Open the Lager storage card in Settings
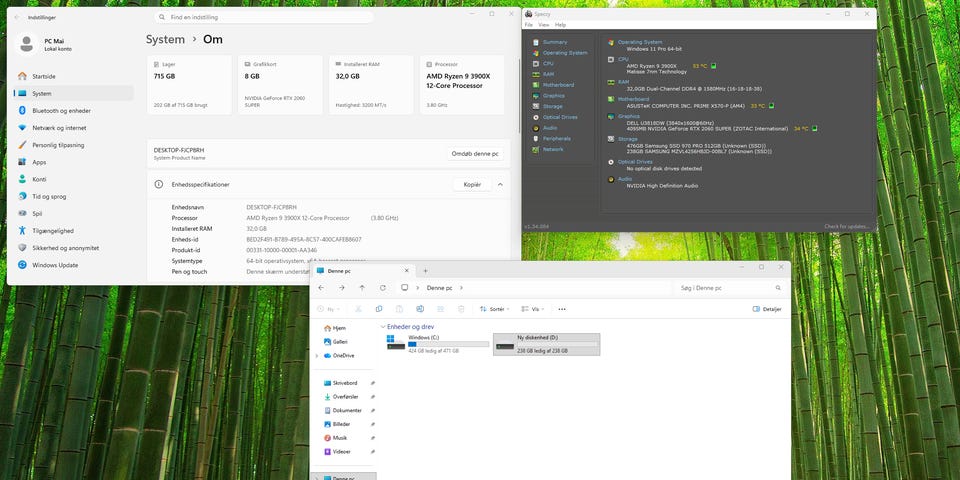The image size is (960, 480). click(x=189, y=84)
